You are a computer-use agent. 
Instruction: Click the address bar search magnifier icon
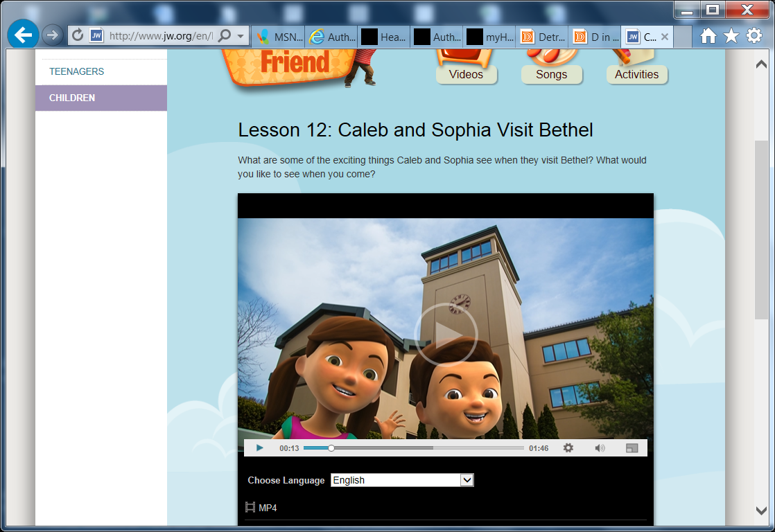[x=225, y=35]
